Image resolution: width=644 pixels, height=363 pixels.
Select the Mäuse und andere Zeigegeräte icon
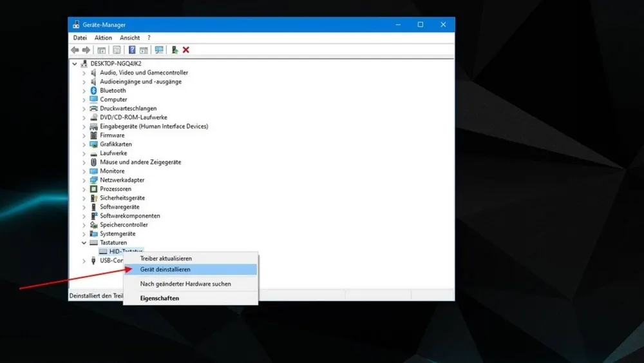pos(93,162)
